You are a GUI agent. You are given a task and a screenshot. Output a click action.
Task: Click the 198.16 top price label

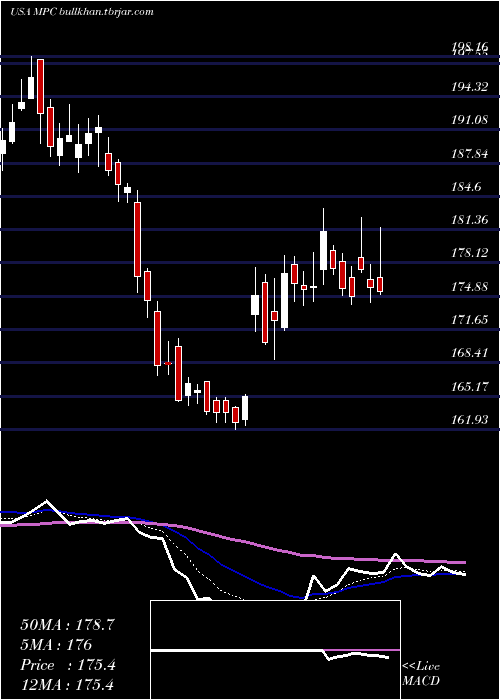coord(469,47)
